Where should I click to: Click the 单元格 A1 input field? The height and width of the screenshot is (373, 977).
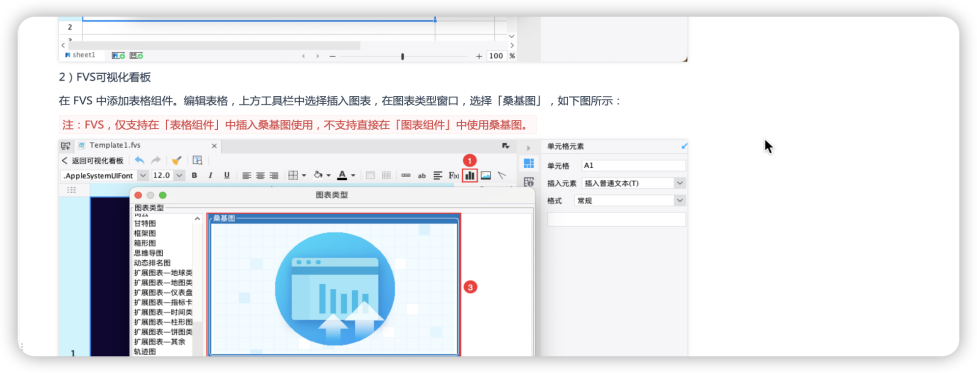[634, 166]
